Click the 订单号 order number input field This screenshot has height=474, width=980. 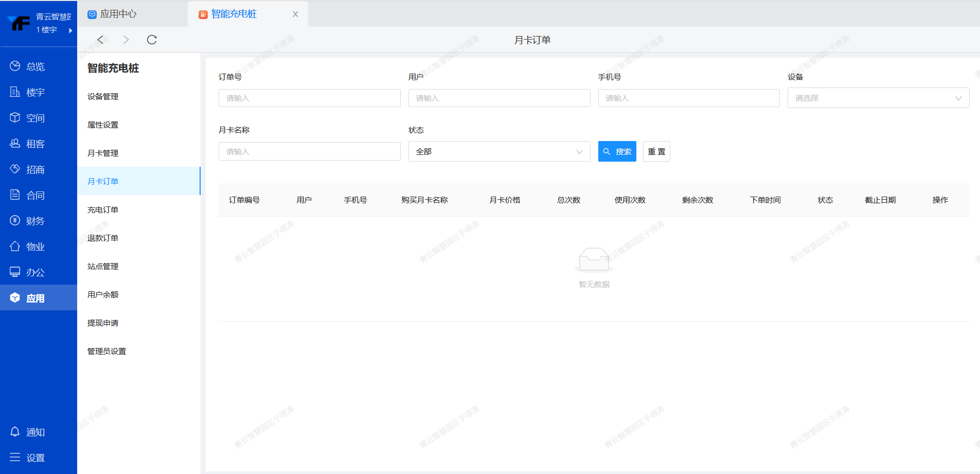click(x=309, y=98)
